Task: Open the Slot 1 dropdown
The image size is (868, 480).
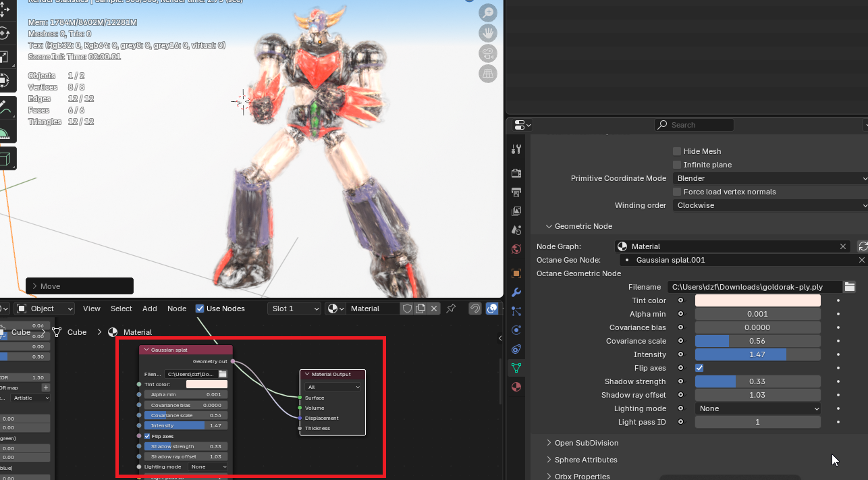Action: tap(294, 309)
